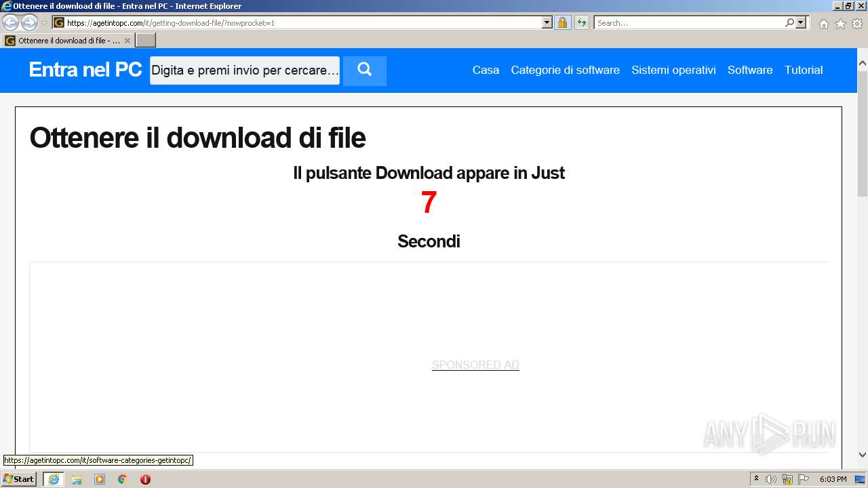Open the Tutorial menu item
868x488 pixels.
[x=804, y=70]
